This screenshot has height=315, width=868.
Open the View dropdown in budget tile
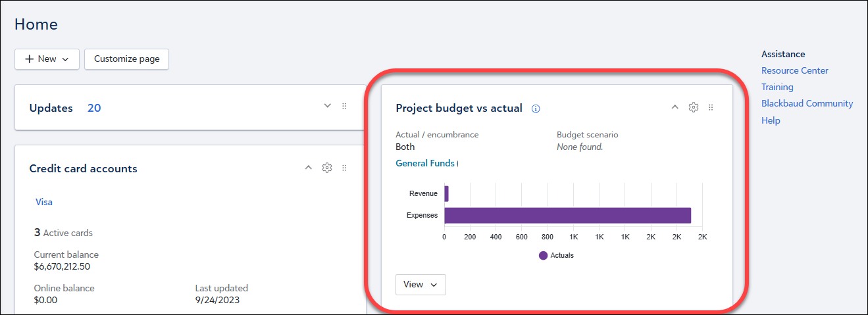421,285
